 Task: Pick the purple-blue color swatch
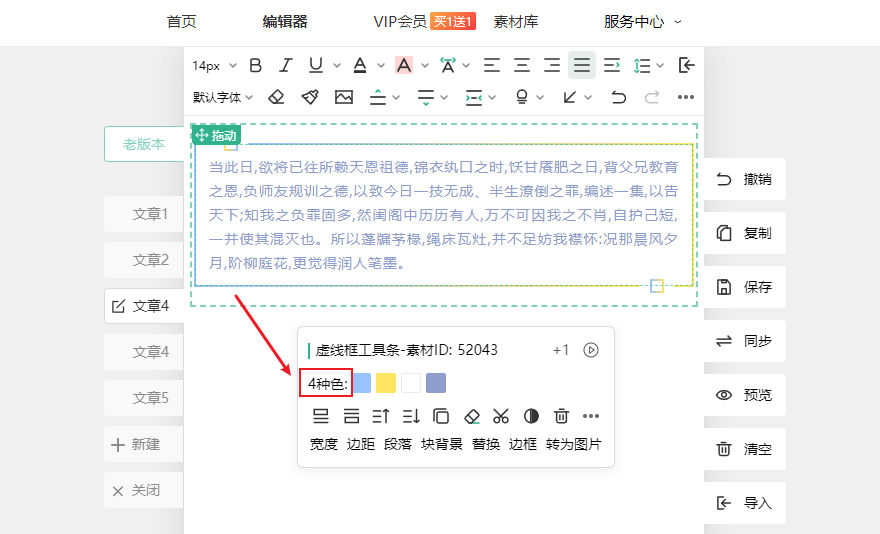(436, 384)
